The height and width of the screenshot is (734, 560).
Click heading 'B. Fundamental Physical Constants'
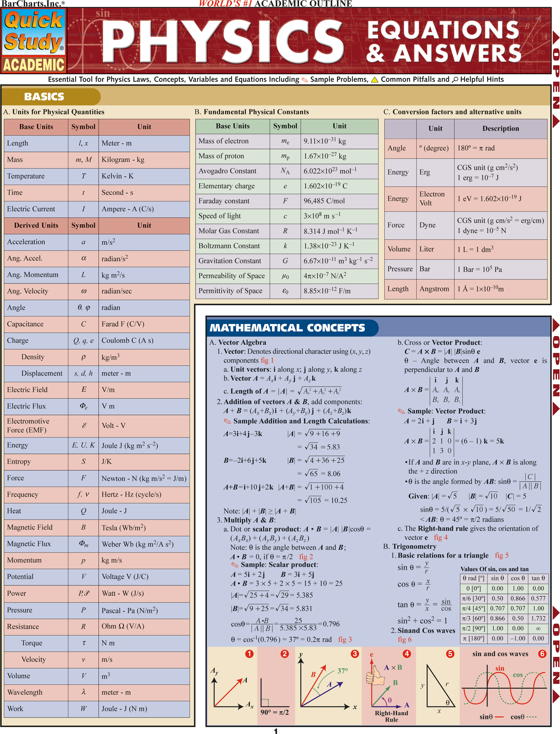[252, 112]
